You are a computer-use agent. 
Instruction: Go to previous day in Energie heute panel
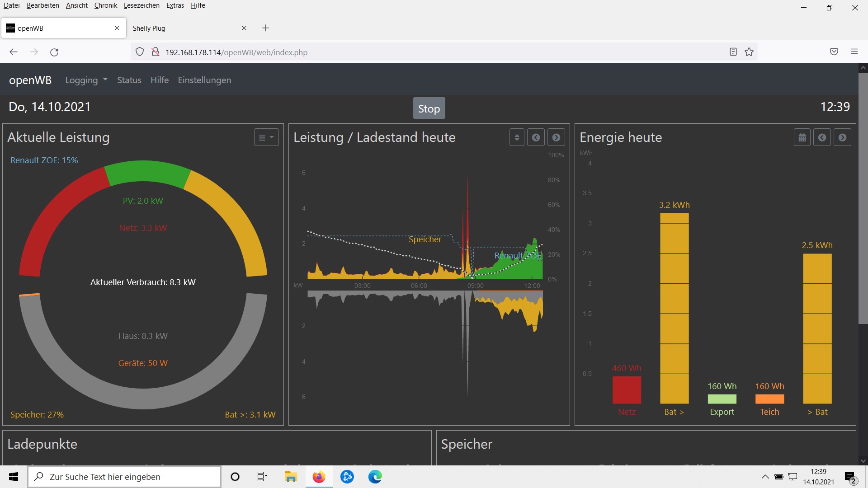click(x=822, y=137)
